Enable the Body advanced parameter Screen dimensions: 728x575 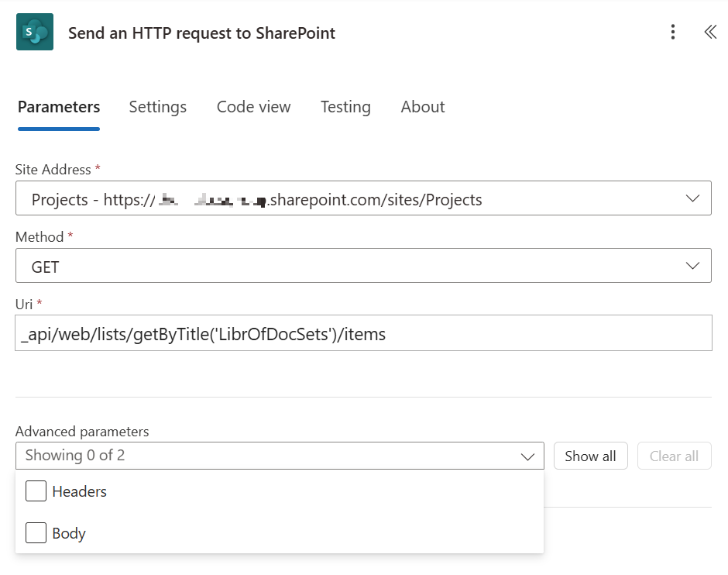coord(36,532)
